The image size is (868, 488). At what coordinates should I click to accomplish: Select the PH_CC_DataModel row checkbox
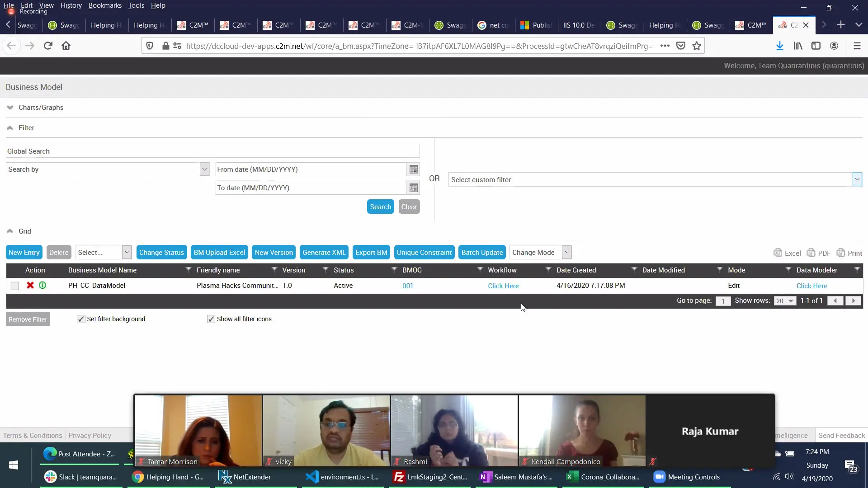coord(15,286)
